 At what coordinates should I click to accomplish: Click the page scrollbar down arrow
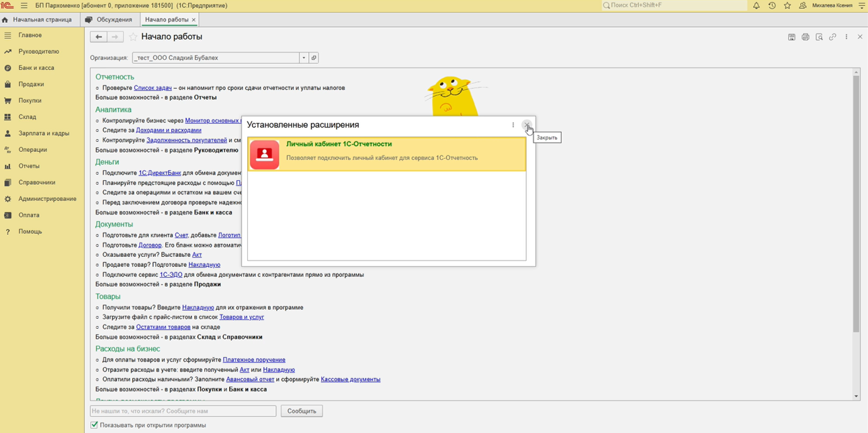click(856, 397)
